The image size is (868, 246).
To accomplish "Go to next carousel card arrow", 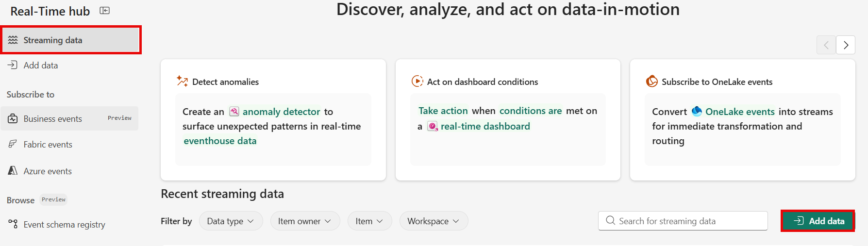I will [846, 45].
